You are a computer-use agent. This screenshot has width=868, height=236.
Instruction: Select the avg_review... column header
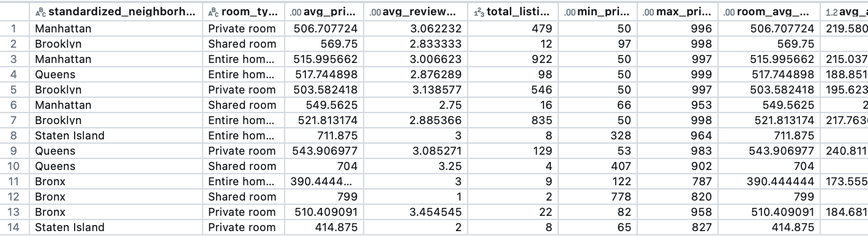tap(415, 12)
